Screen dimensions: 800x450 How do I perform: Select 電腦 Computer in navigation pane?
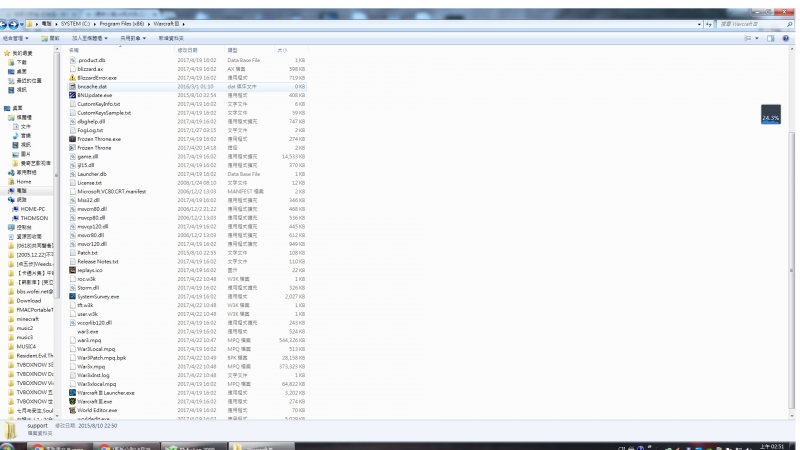click(x=21, y=191)
